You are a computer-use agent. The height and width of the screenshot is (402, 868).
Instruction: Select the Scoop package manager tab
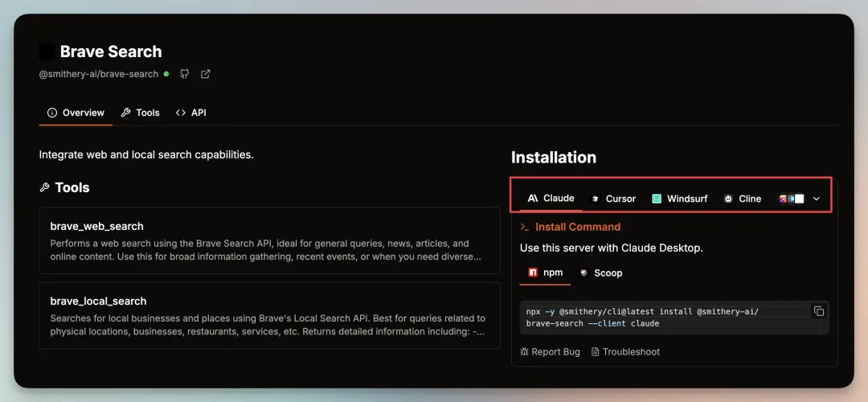point(601,273)
